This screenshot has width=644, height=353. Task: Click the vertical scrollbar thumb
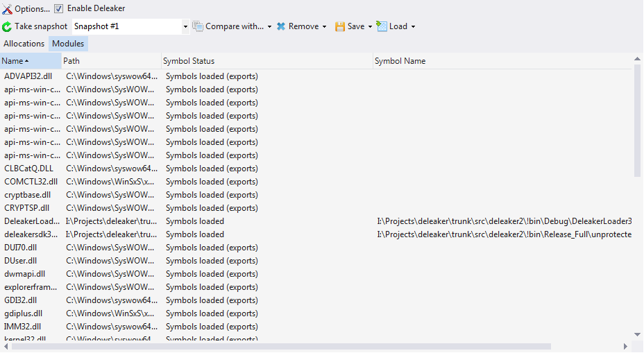638,121
